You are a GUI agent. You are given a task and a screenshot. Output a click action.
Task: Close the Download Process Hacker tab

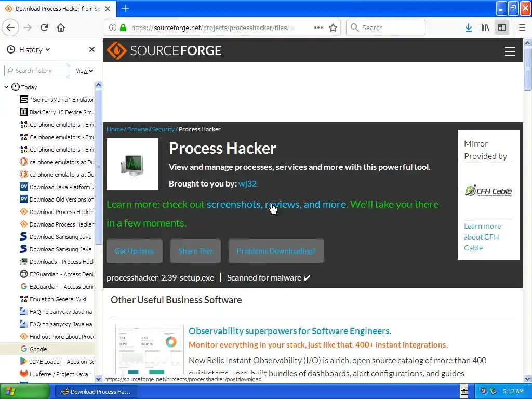(108, 9)
